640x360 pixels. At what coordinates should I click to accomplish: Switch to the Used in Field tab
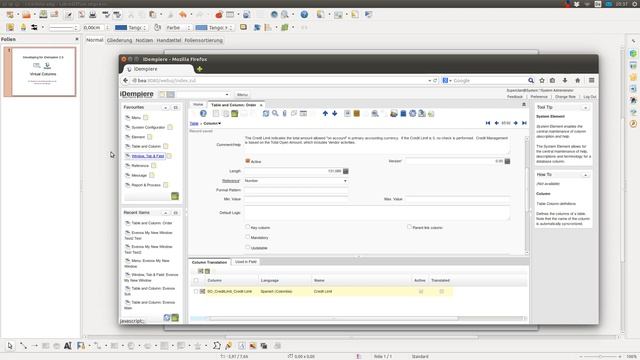tap(246, 262)
